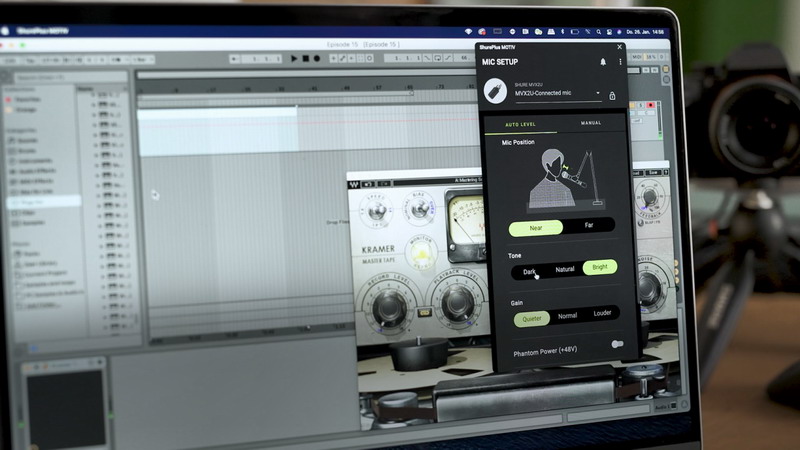Click the lock icon beside the mic selector
The width and height of the screenshot is (800, 450).
point(612,96)
